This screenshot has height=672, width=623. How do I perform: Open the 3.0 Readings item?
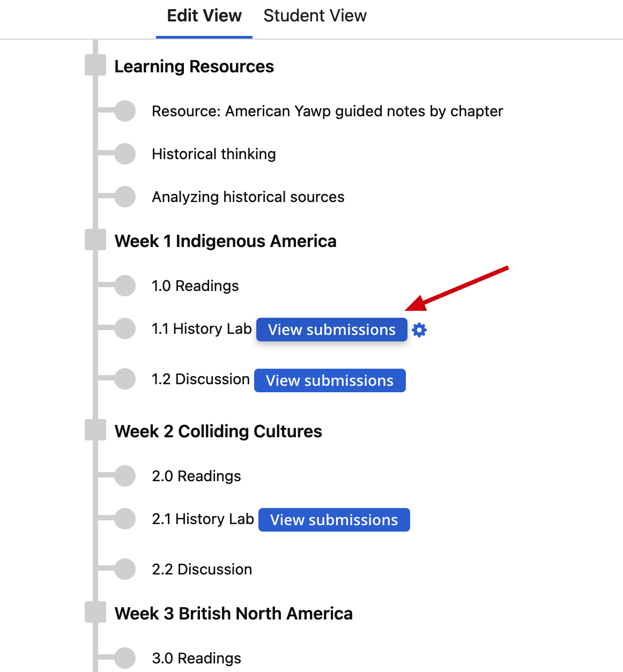tap(196, 658)
